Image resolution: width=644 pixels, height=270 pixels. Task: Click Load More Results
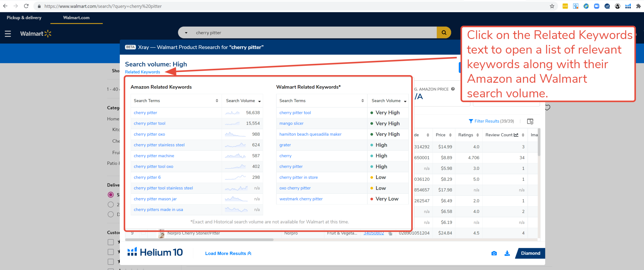(x=228, y=253)
